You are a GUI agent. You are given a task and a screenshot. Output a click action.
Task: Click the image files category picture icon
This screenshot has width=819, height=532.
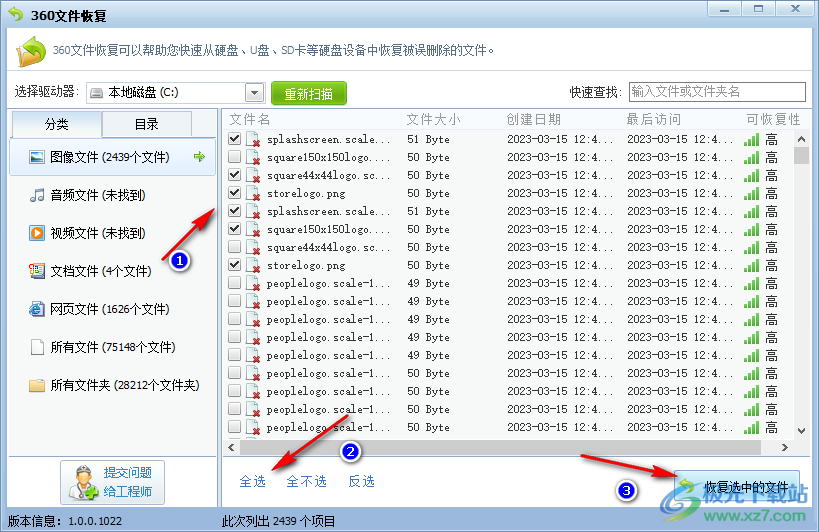coord(37,157)
